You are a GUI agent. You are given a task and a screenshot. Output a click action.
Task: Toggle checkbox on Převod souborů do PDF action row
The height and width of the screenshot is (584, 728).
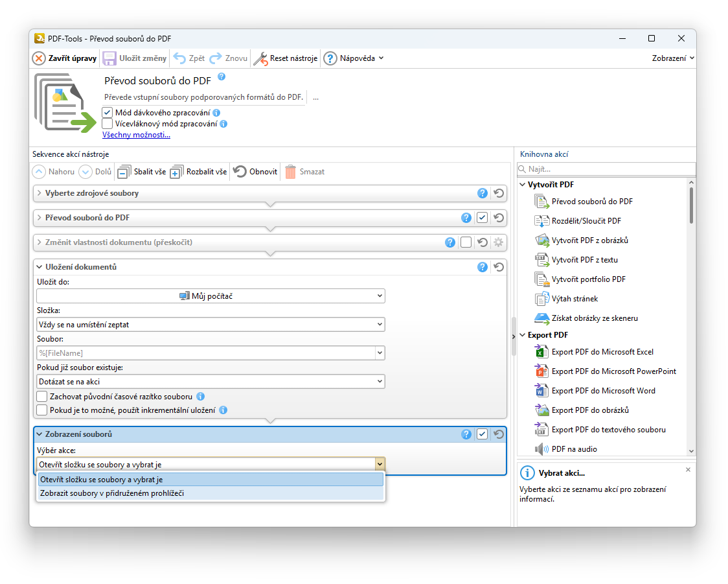pos(483,218)
